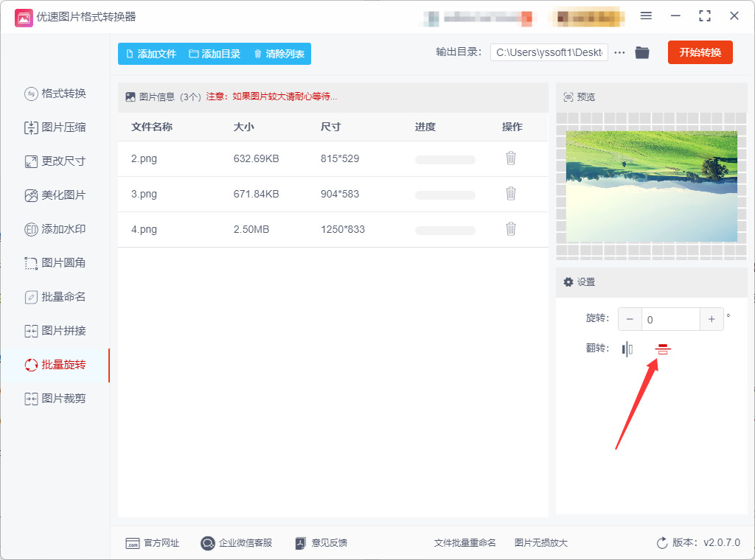
Task: Check for updates via version refresh icon
Action: pos(662,543)
